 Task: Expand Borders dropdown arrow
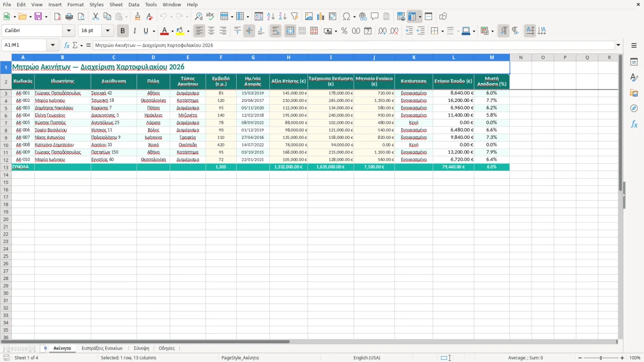tap(442, 31)
